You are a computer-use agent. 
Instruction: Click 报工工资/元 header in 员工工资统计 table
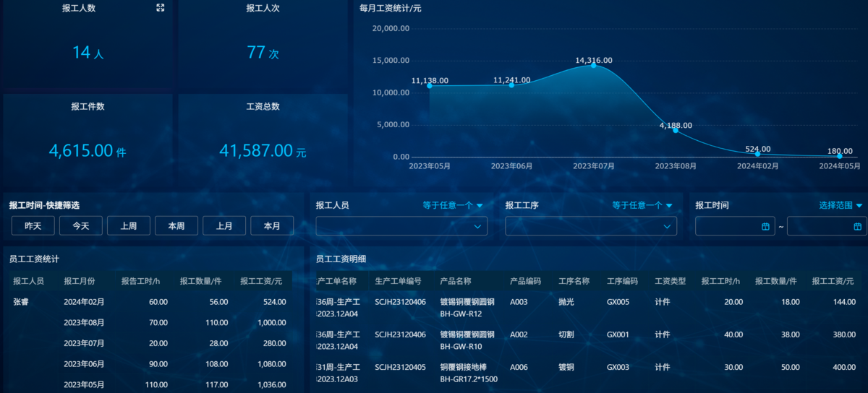pyautogui.click(x=260, y=281)
